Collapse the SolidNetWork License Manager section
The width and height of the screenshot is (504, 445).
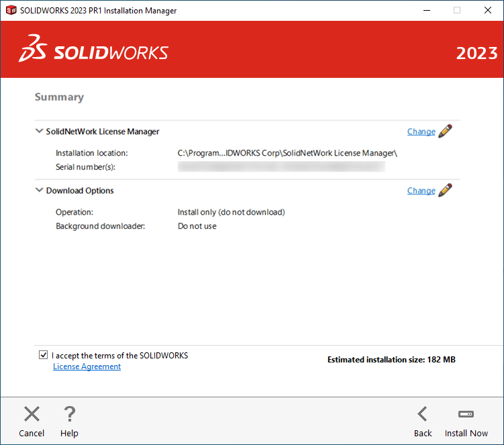(39, 131)
